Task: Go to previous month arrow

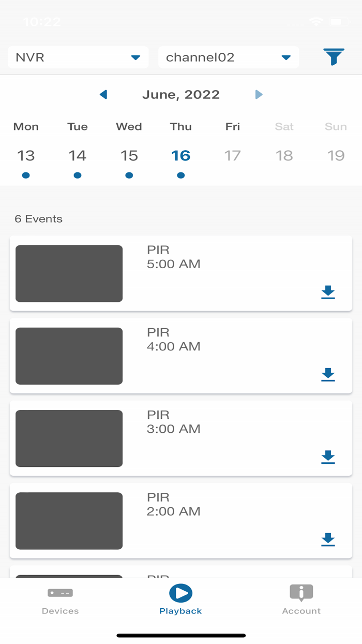Action: click(103, 94)
